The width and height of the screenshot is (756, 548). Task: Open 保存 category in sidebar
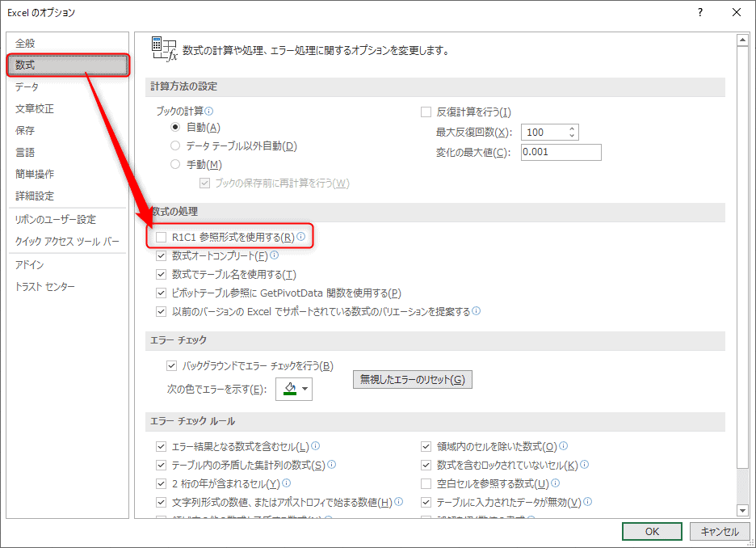click(68, 130)
